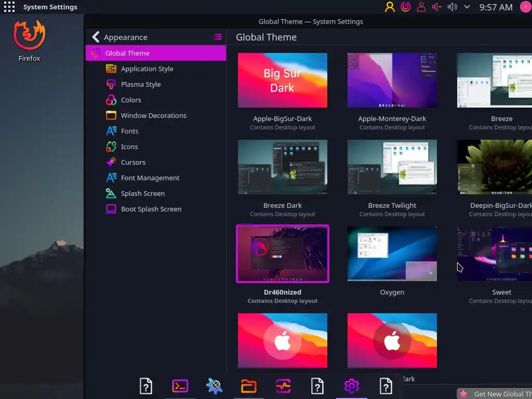Open the Boot Splash Screen icon
Screen dimensions: 532x399
coord(111,209)
